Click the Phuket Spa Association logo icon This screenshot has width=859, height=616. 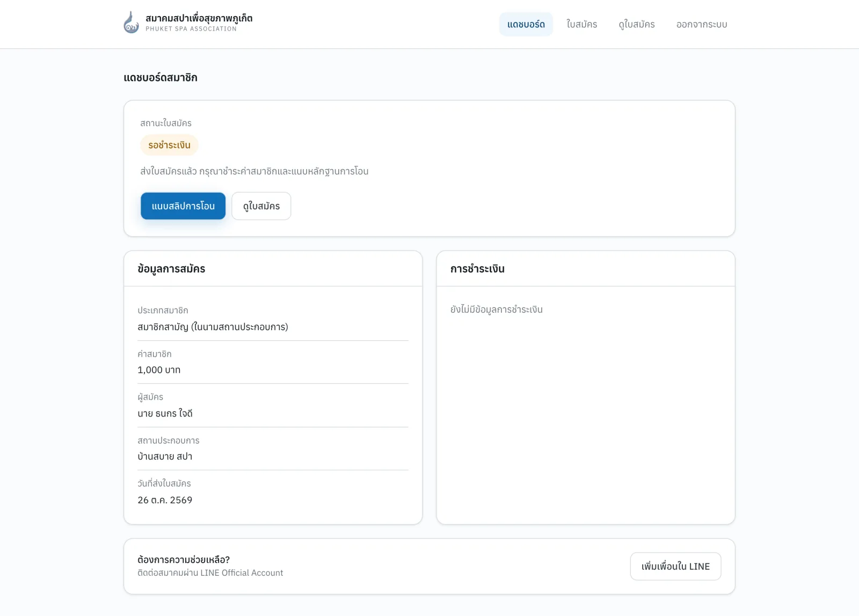(131, 23)
